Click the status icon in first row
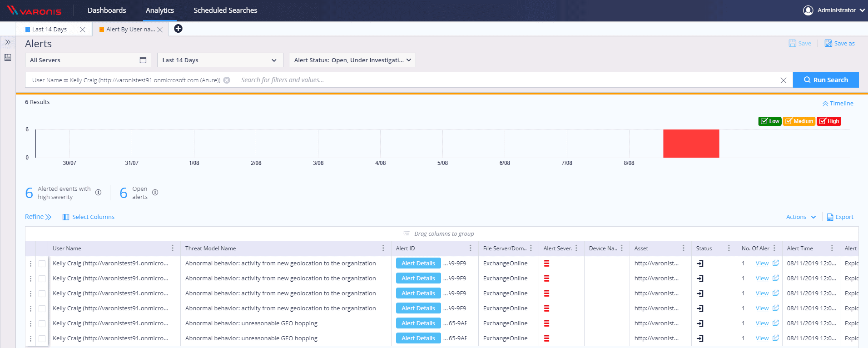This screenshot has height=348, width=868. [700, 263]
